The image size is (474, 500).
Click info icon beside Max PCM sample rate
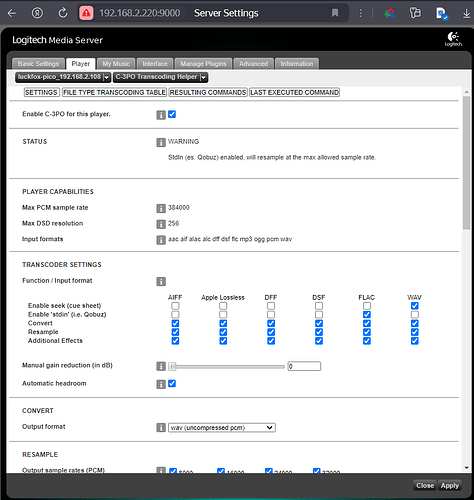pos(161,208)
